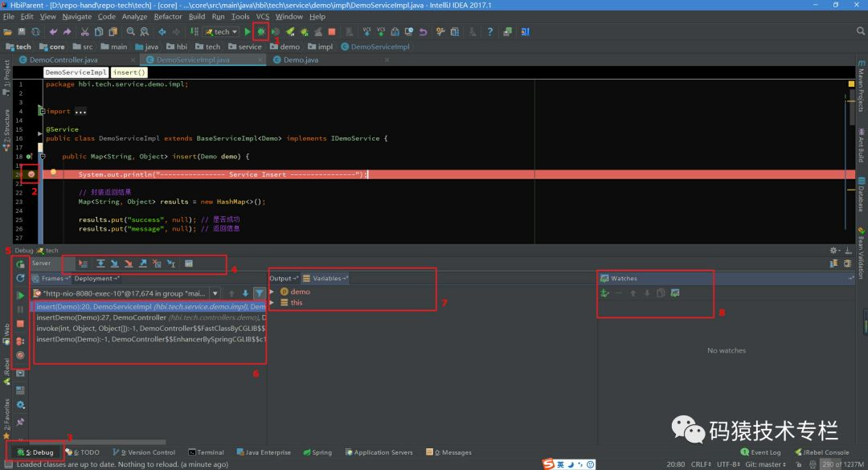
Task: Change the CRLF line separator in status bar
Action: (x=701, y=464)
